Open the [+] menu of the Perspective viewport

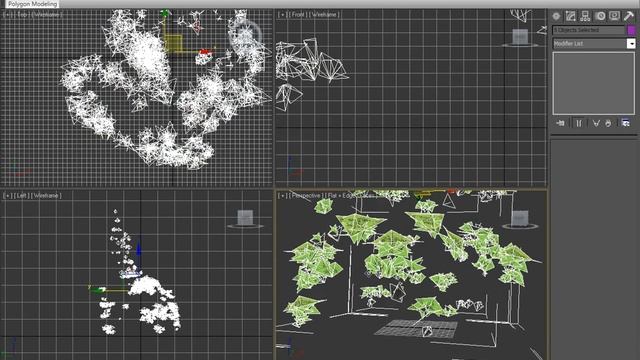coord(282,196)
